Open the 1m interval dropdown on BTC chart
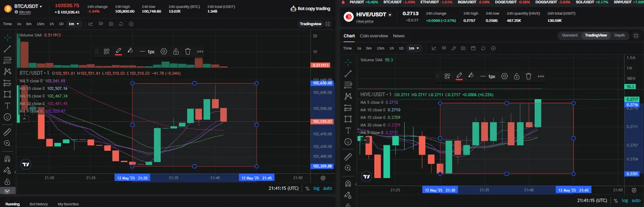644x207 pixels. click(73, 24)
